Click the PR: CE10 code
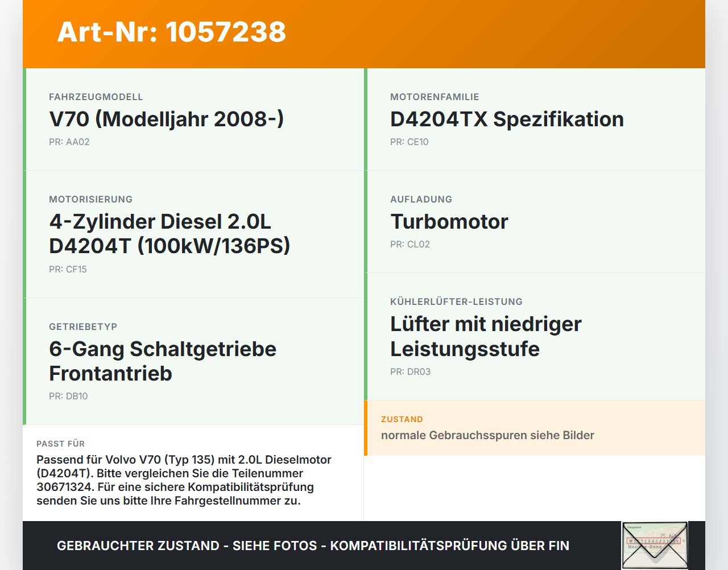The width and height of the screenshot is (728, 570). (409, 142)
